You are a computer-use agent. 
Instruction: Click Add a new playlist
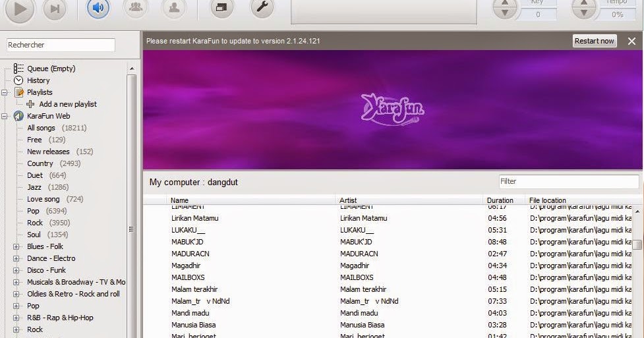click(68, 104)
